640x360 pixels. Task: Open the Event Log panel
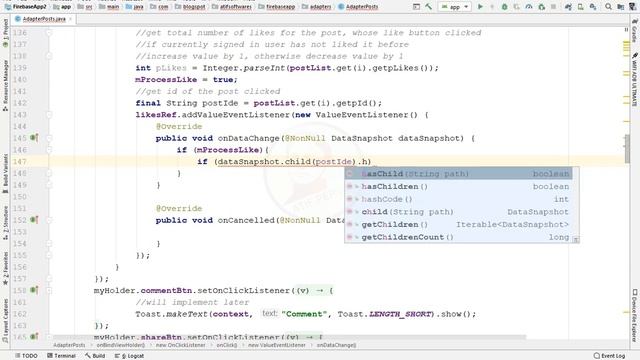(x=609, y=356)
